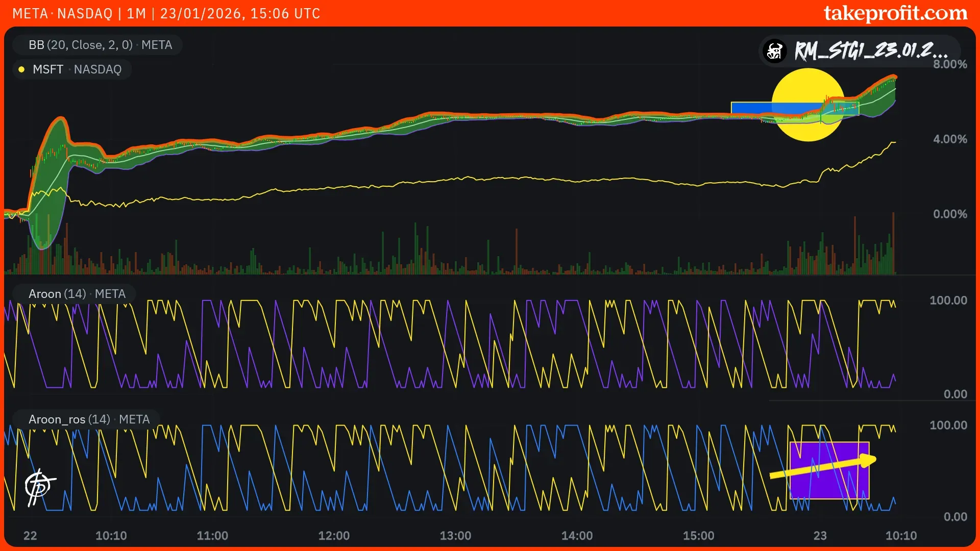Open the RM_STGI_23.01.2... author name
Image resolution: width=980 pixels, height=551 pixels.
click(871, 51)
